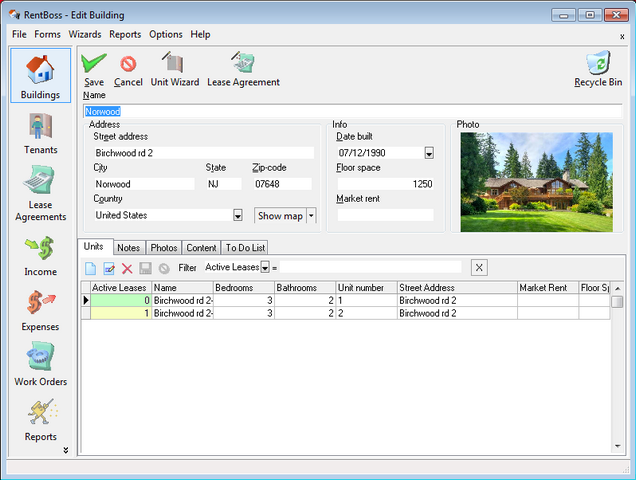Expand the Show map dropdown arrow
The height and width of the screenshot is (480, 636).
(x=311, y=215)
